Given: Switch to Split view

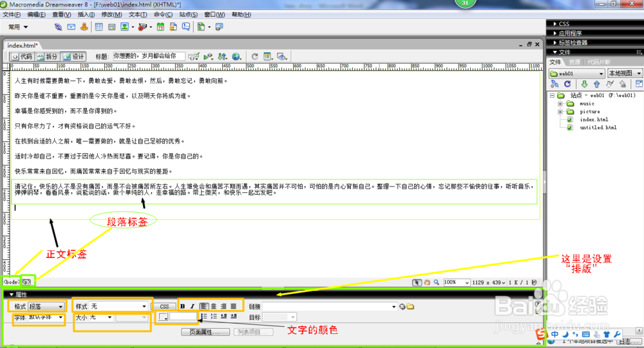Looking at the screenshot, I should coord(47,57).
